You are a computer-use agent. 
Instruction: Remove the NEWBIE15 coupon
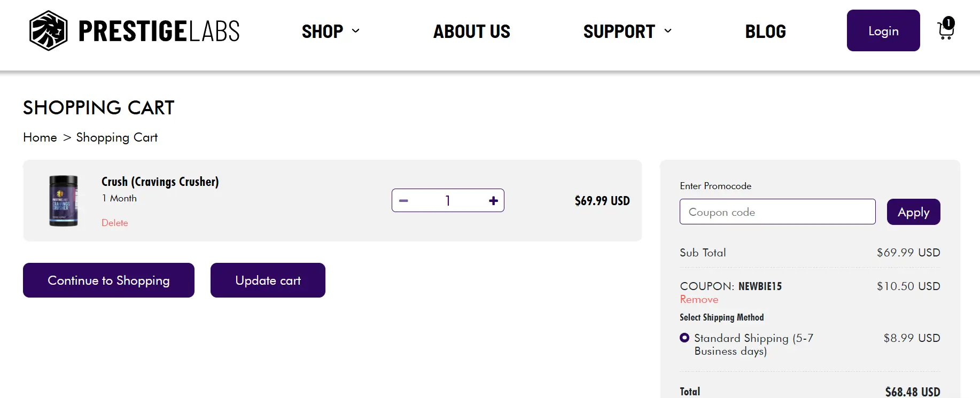coord(699,300)
